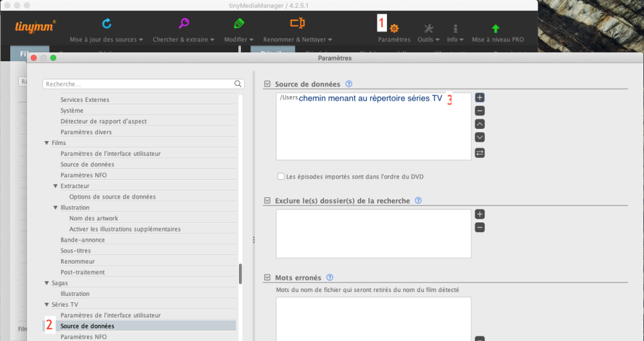
Task: Remove selected data source with minus button
Action: coord(480,111)
